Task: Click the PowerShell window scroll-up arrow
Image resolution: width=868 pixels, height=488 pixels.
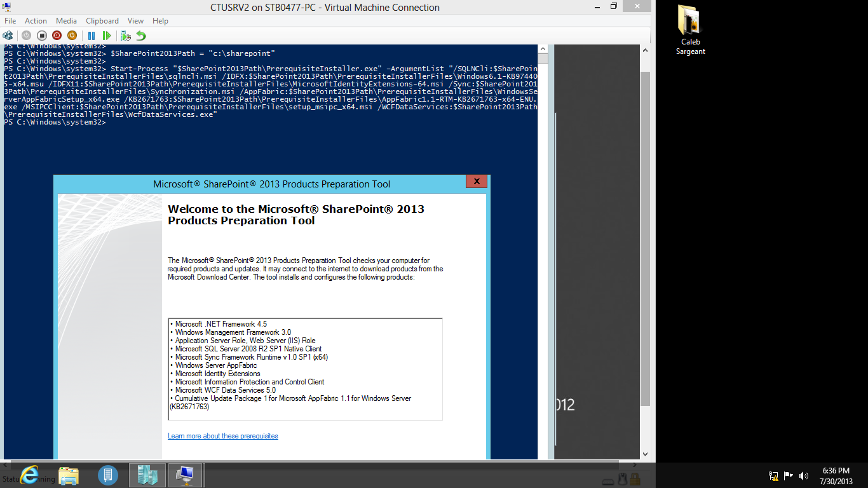Action: (x=543, y=49)
